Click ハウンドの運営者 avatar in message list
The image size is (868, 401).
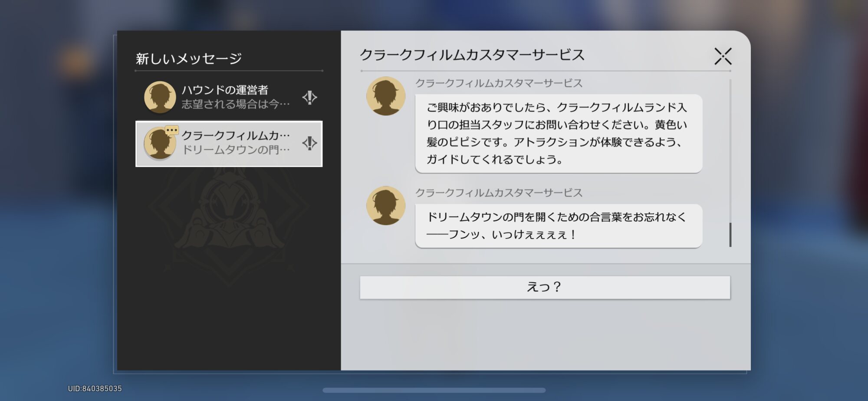tap(160, 97)
